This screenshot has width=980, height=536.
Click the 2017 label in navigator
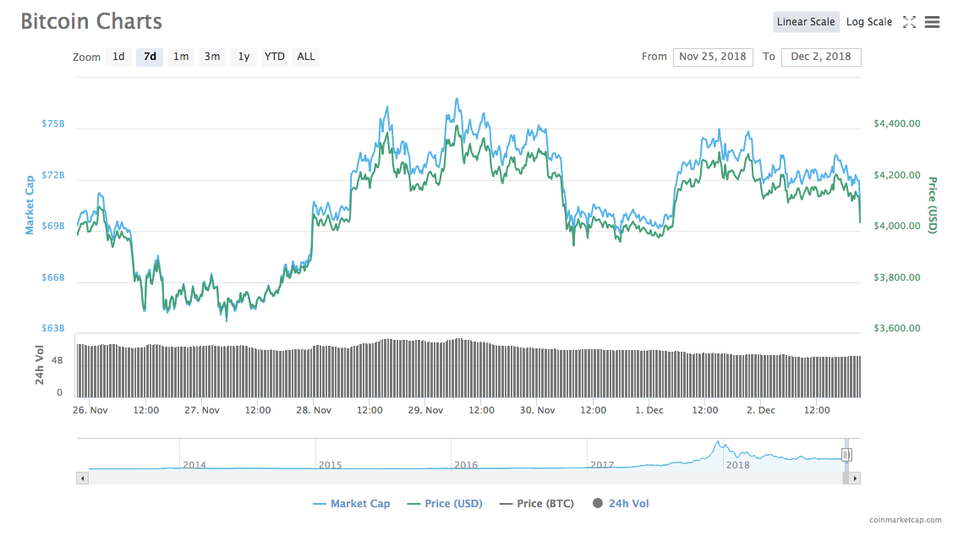click(x=602, y=465)
